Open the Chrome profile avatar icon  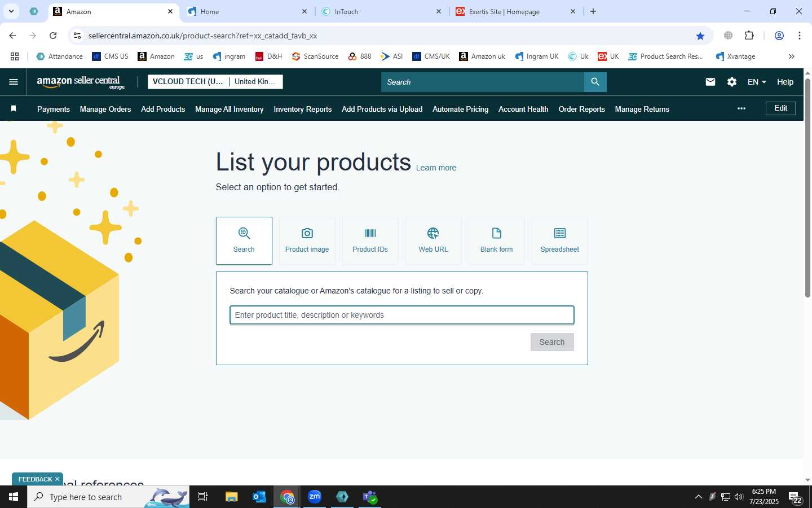[779, 36]
